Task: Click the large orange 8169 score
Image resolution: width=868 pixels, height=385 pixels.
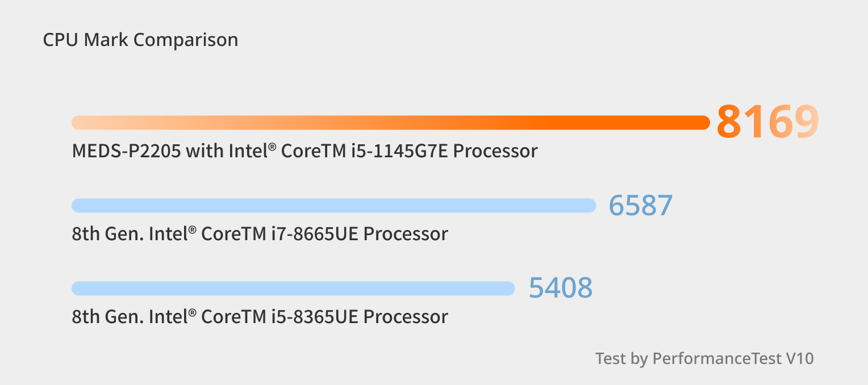Action: click(767, 122)
